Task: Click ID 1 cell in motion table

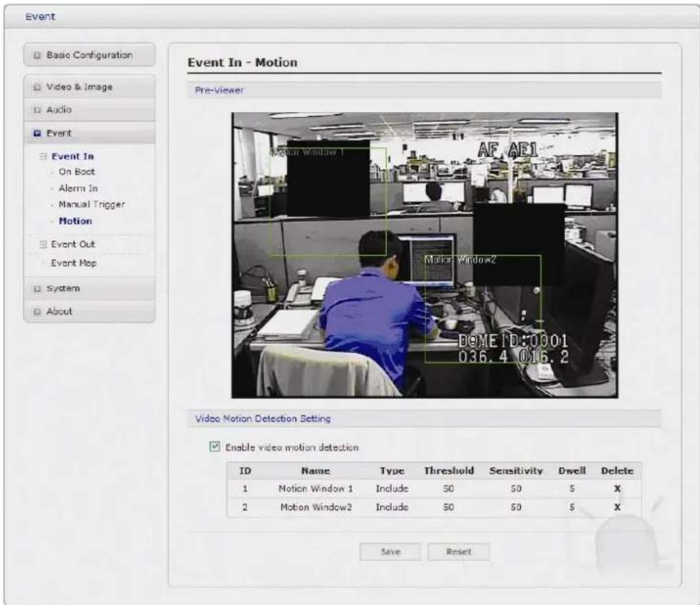Action: click(x=245, y=489)
